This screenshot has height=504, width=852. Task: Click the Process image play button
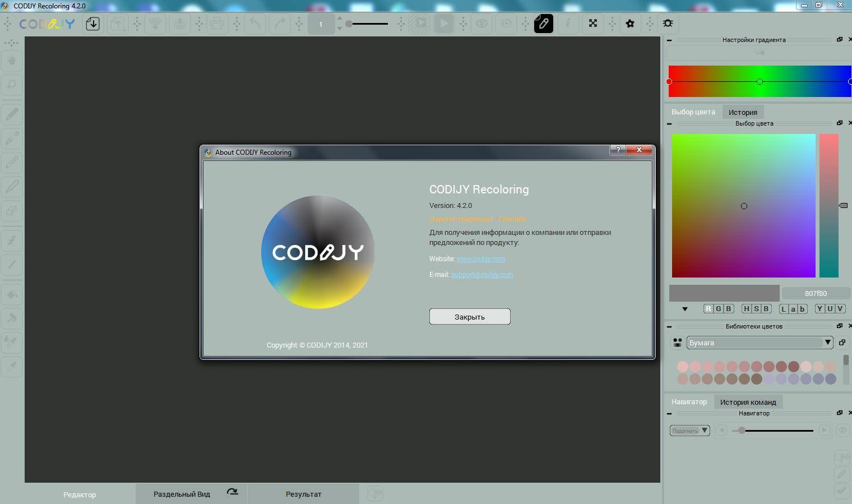tap(443, 24)
